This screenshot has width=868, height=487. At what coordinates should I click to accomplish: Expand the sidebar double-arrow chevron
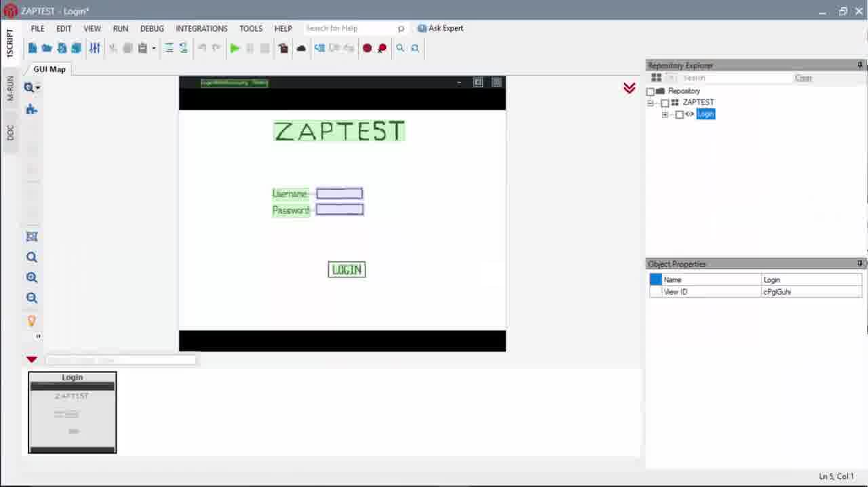click(38, 336)
